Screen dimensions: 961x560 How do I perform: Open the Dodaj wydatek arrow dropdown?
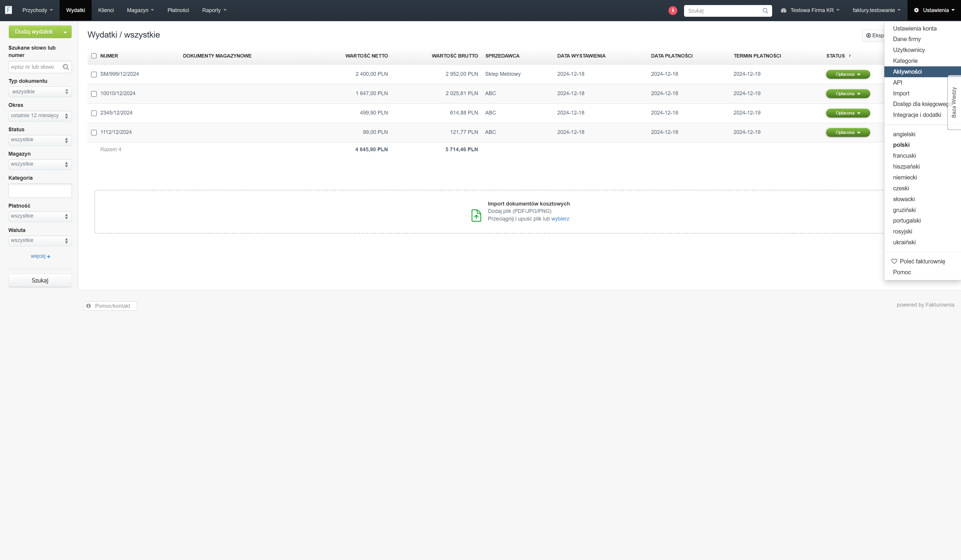point(65,32)
